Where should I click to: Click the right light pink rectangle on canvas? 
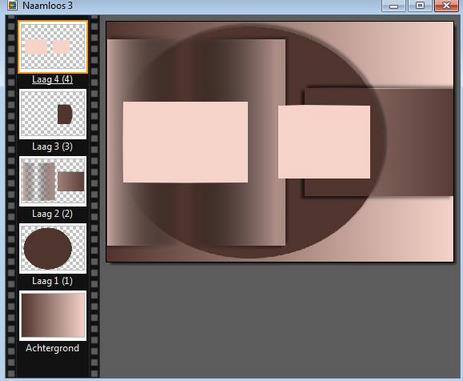(324, 142)
